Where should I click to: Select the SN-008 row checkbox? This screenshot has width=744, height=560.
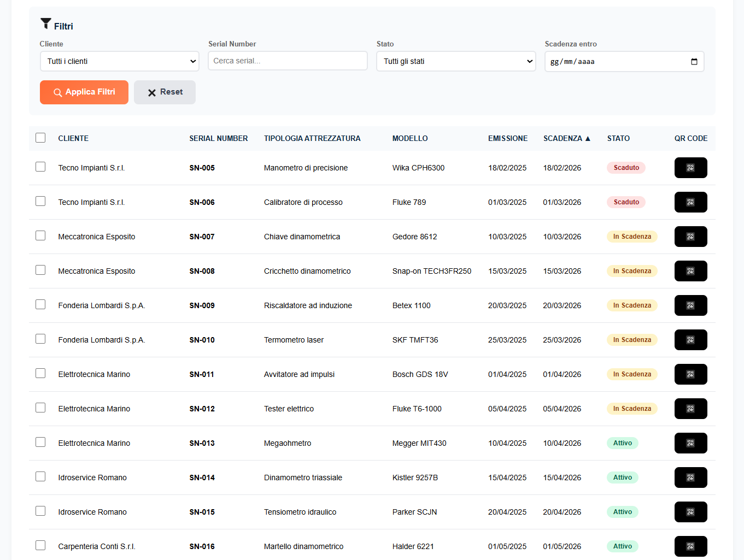coord(40,270)
